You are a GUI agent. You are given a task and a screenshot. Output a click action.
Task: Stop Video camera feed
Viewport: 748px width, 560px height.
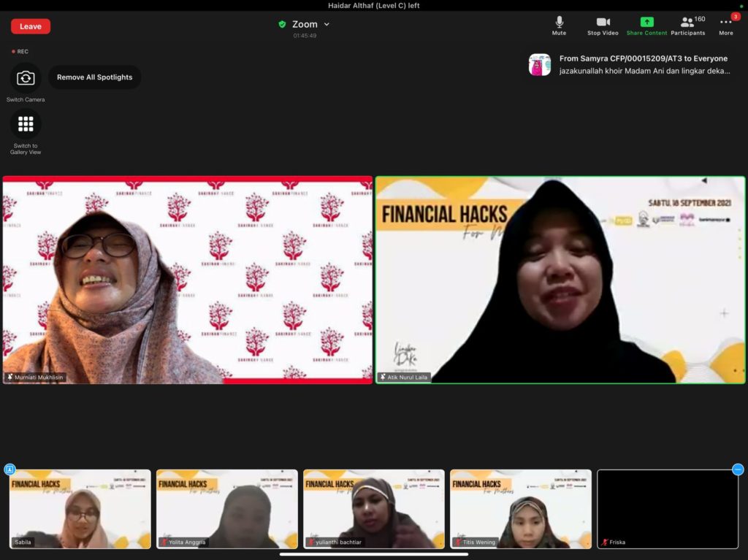603,26
